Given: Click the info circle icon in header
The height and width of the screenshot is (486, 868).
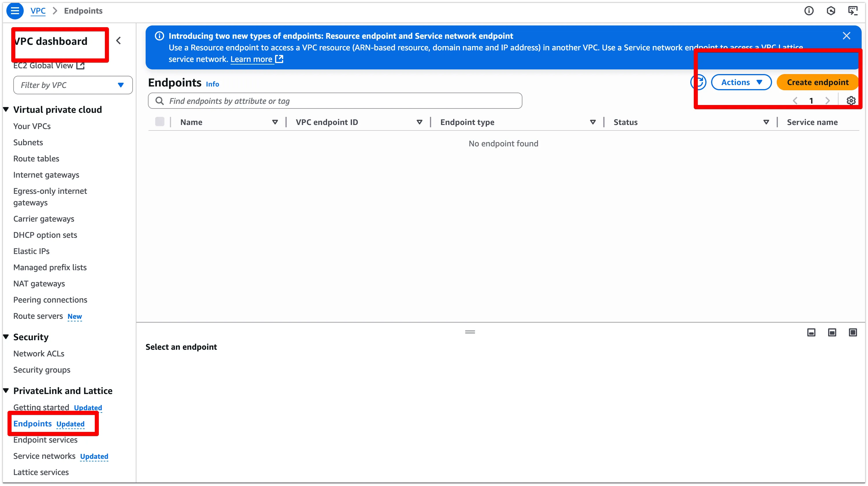Looking at the screenshot, I should tap(809, 11).
